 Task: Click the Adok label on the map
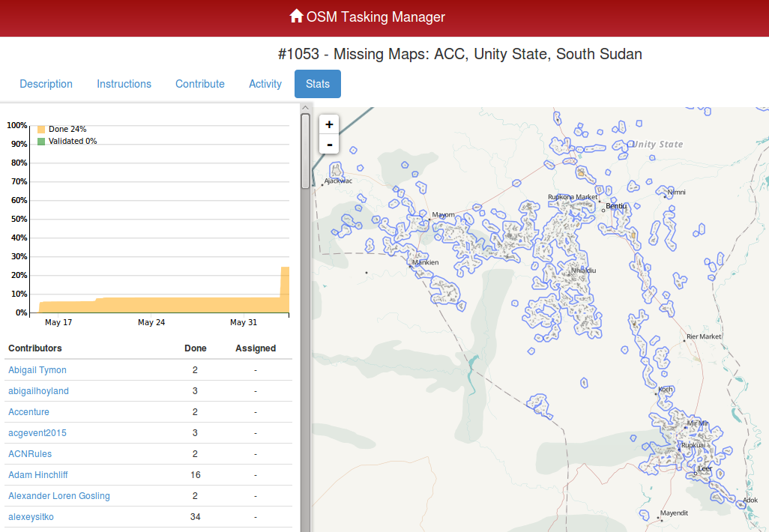pyautogui.click(x=750, y=500)
